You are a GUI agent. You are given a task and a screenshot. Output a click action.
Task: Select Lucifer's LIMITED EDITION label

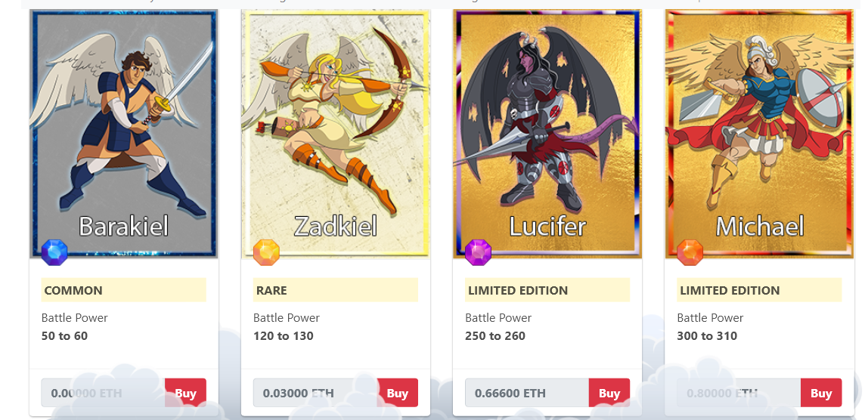coord(547,290)
